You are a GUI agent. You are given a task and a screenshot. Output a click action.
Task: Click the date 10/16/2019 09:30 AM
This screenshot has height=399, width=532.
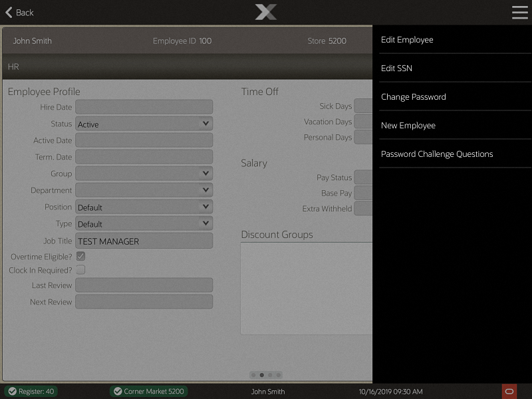pos(390,392)
